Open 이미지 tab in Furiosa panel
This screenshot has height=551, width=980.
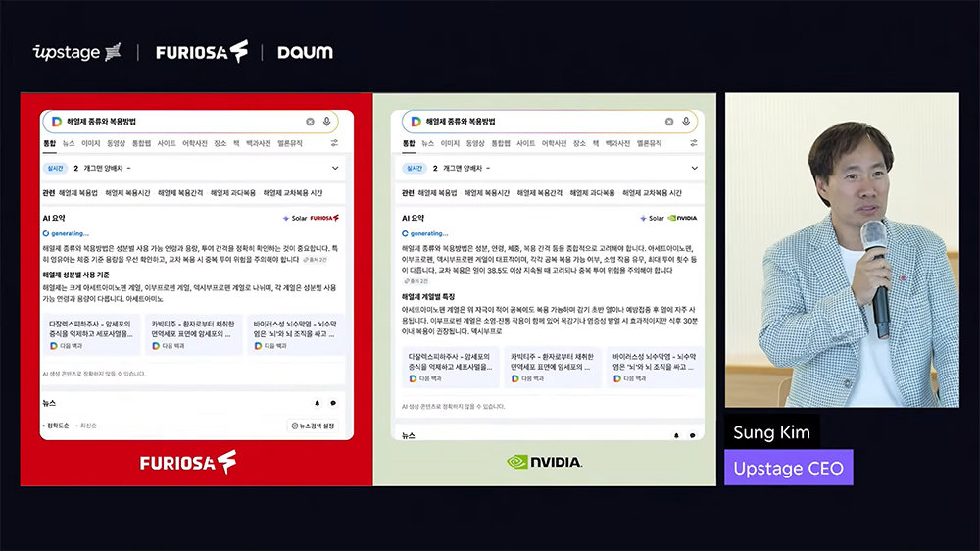point(90,144)
